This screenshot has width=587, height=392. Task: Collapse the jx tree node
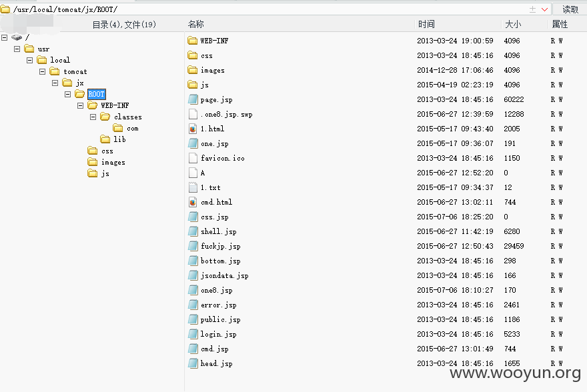[55, 83]
